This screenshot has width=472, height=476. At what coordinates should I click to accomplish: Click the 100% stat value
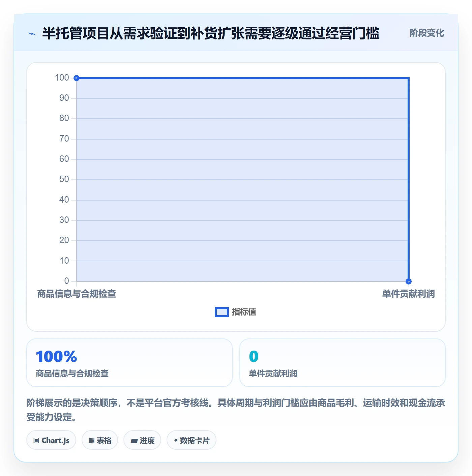tap(56, 357)
